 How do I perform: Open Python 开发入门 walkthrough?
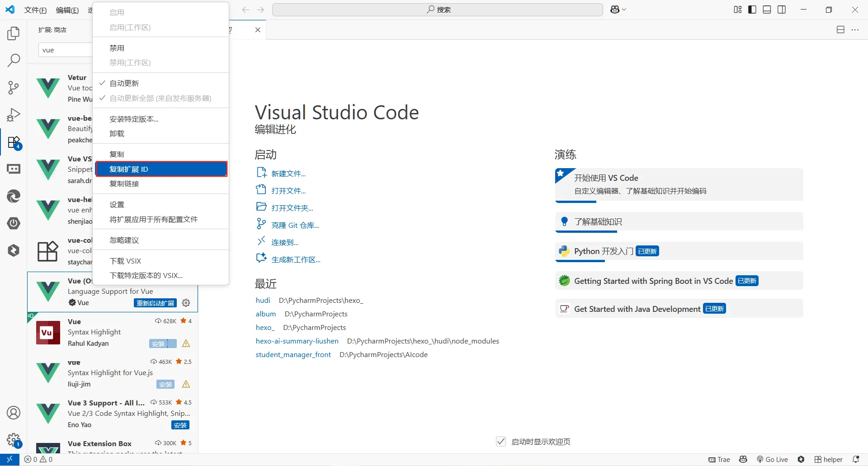pos(679,251)
